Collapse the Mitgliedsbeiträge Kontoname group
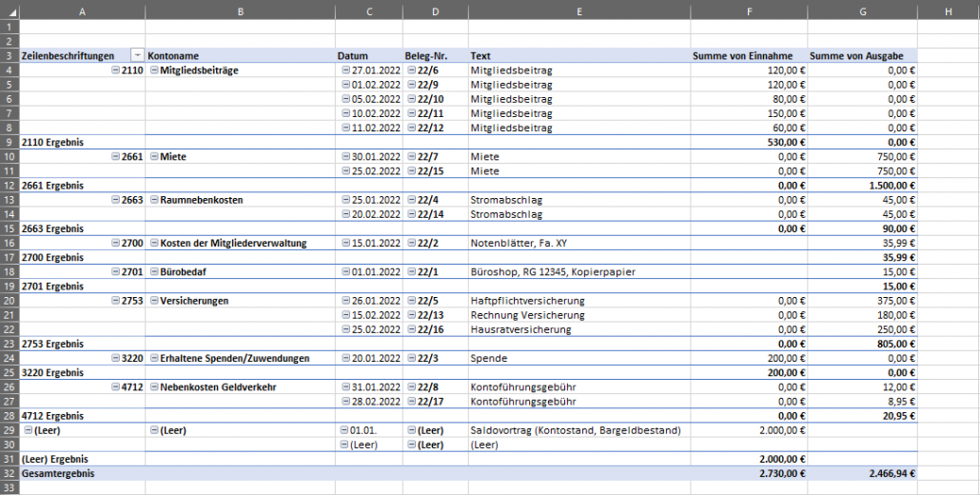 point(154,70)
